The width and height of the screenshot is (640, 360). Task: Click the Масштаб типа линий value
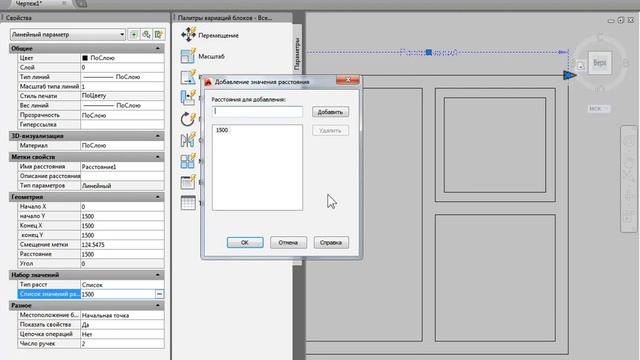click(122, 87)
